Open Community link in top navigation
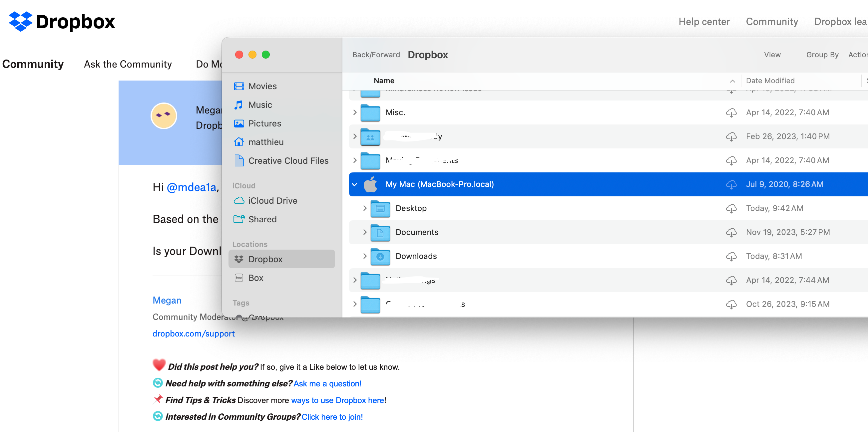 pyautogui.click(x=772, y=22)
